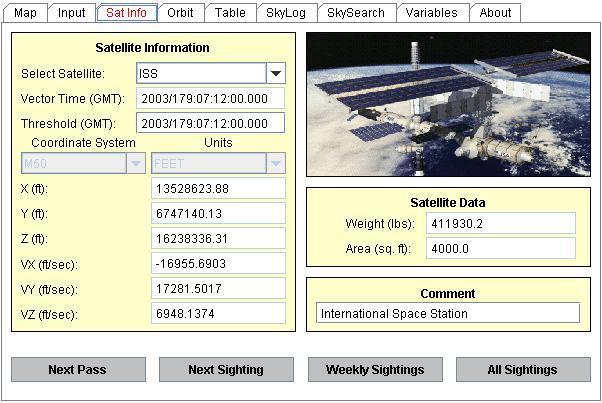The image size is (602, 403).
Task: Click the ISS satellite image
Action: click(448, 104)
